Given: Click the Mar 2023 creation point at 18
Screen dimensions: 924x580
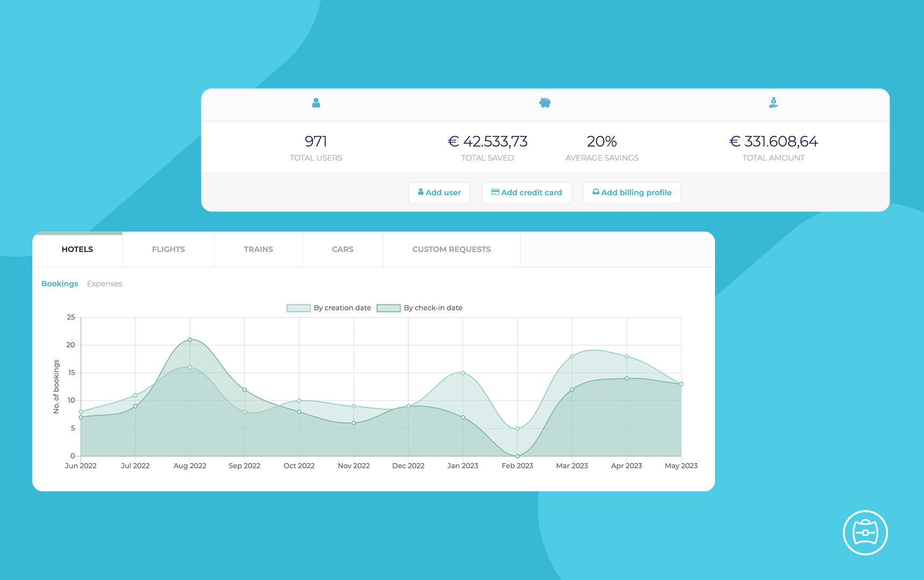Looking at the screenshot, I should tap(572, 356).
